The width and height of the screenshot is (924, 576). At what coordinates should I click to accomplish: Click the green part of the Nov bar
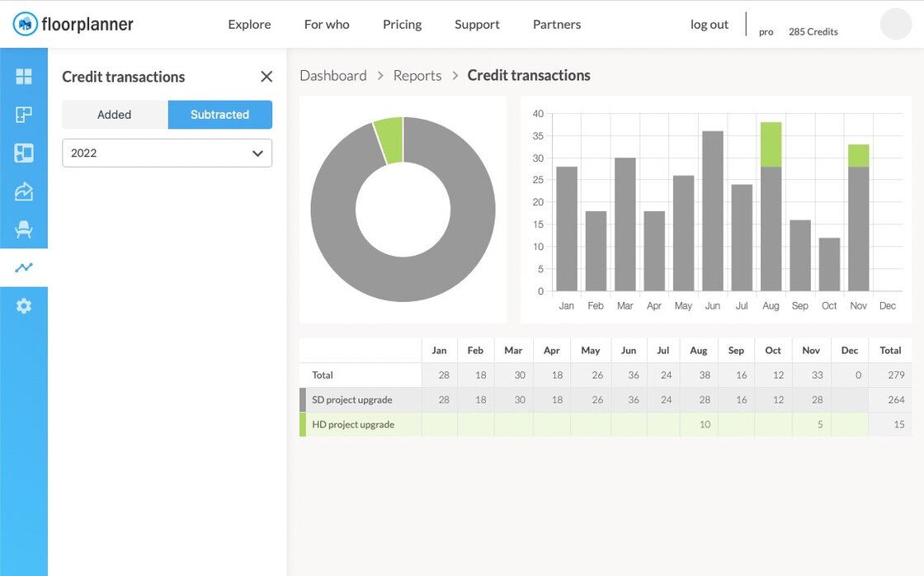[859, 156]
